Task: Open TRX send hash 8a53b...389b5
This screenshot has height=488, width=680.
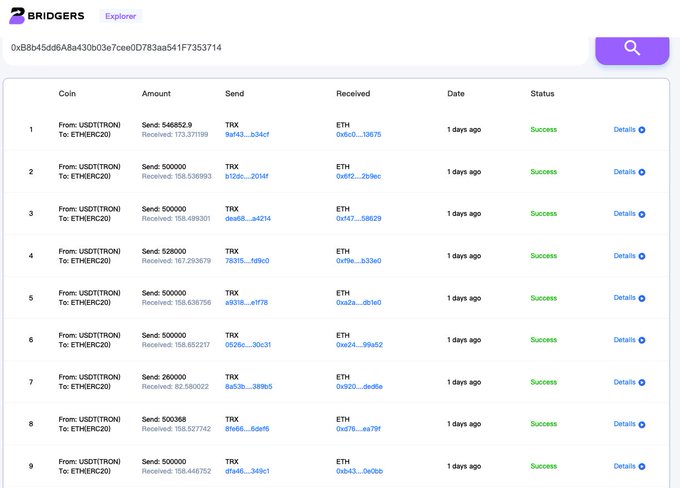Action: 248,386
